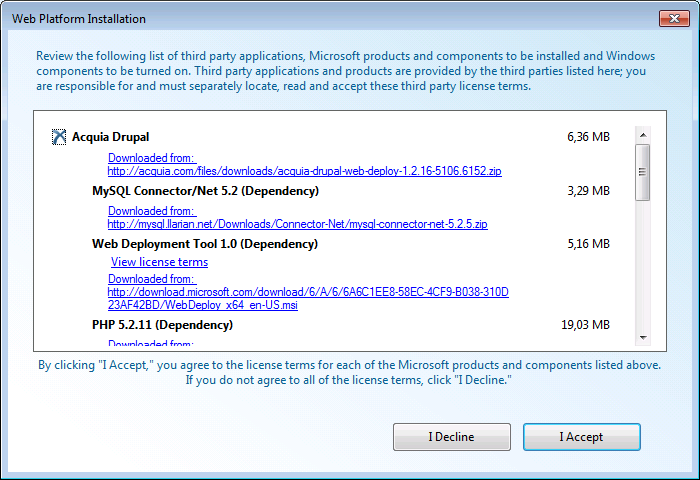Viewport: 700px width, 480px height.
Task: Select the 'PHP 5.2.11 (Dependency)' heading
Action: click(x=162, y=325)
